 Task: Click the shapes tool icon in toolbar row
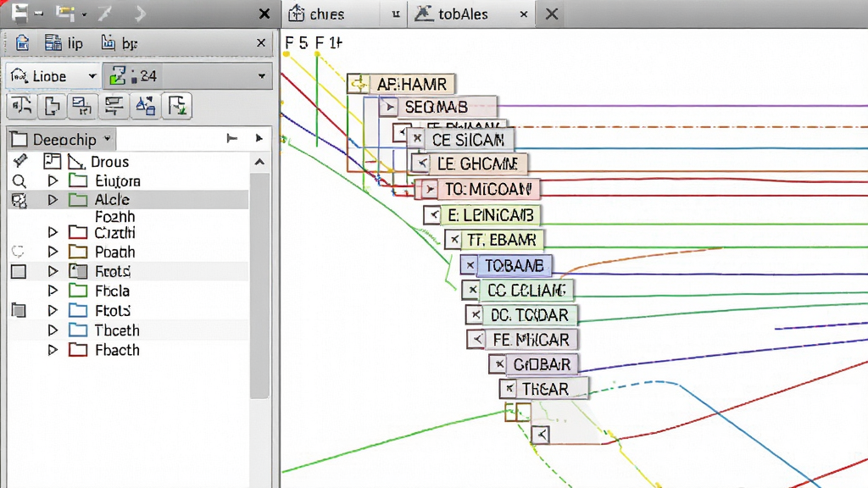(145, 105)
